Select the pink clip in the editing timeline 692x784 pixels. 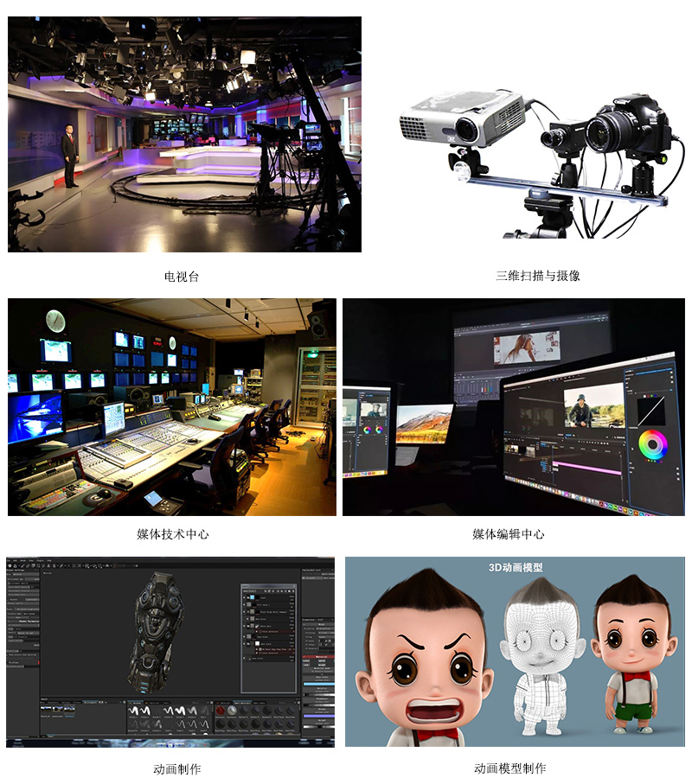(588, 465)
